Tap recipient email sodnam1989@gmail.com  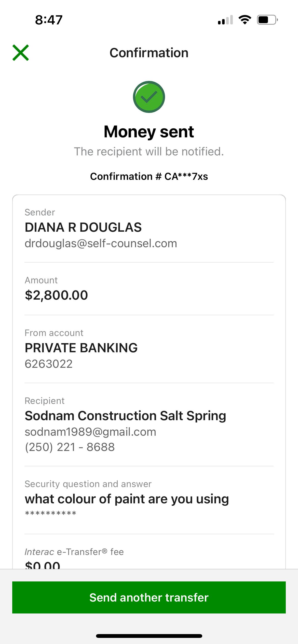[x=90, y=432]
